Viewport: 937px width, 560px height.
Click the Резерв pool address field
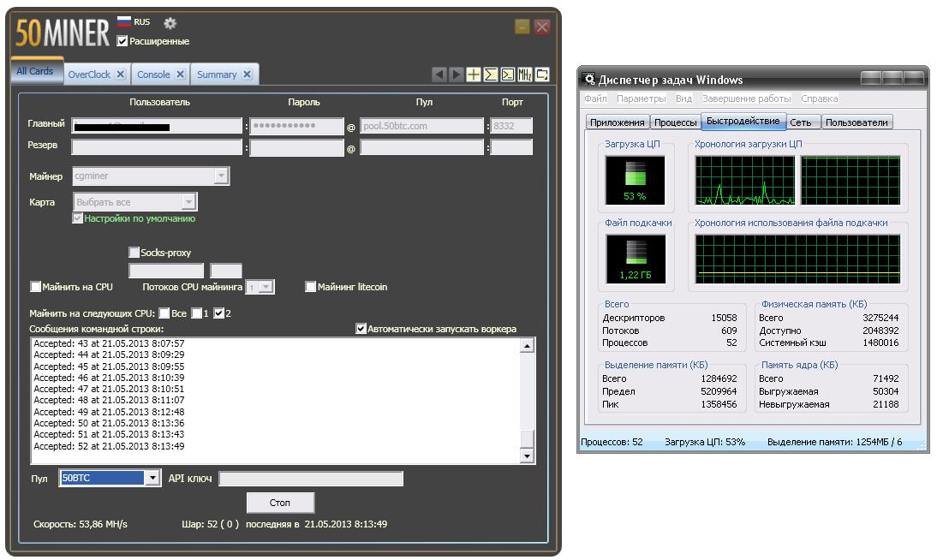(422, 147)
